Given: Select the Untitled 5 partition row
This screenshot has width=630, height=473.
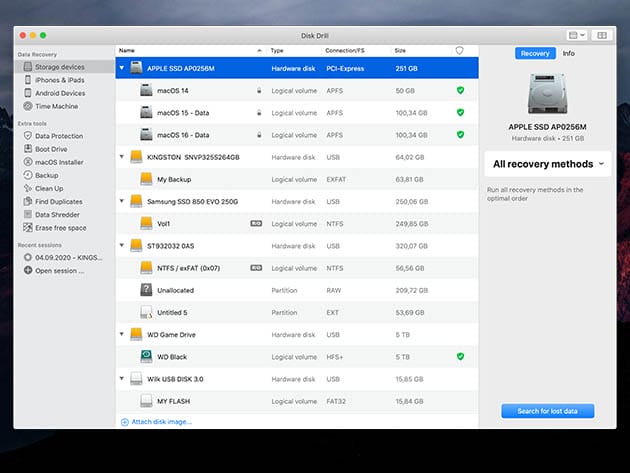Looking at the screenshot, I should 174,311.
